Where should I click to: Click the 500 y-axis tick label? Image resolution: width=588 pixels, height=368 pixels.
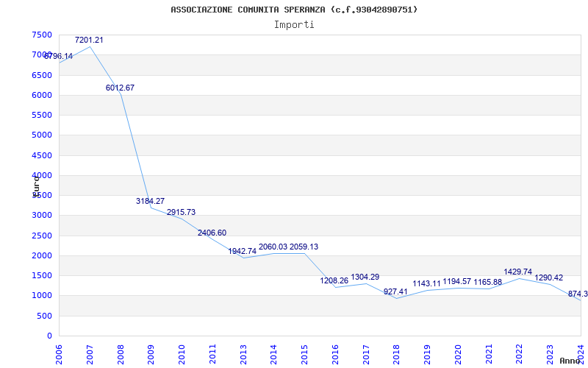tap(45, 316)
